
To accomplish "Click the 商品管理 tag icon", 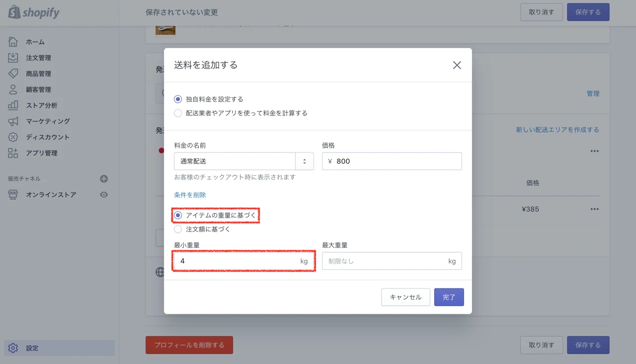I will (x=13, y=73).
